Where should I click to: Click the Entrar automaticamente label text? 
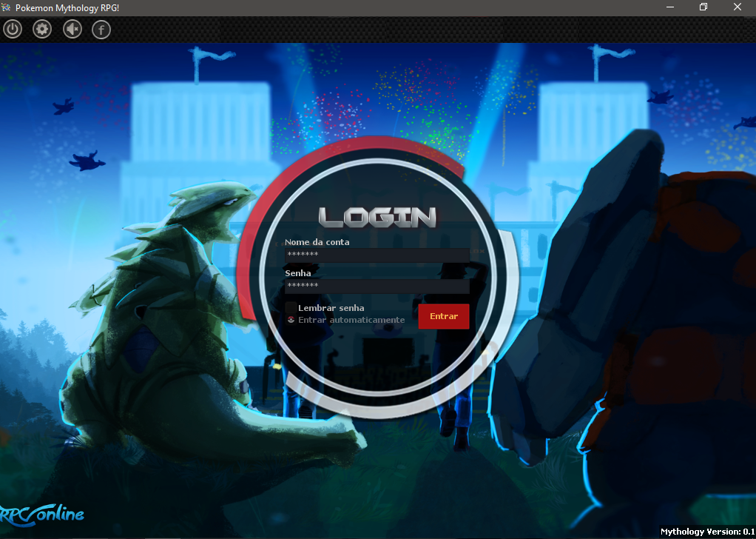[x=351, y=320]
